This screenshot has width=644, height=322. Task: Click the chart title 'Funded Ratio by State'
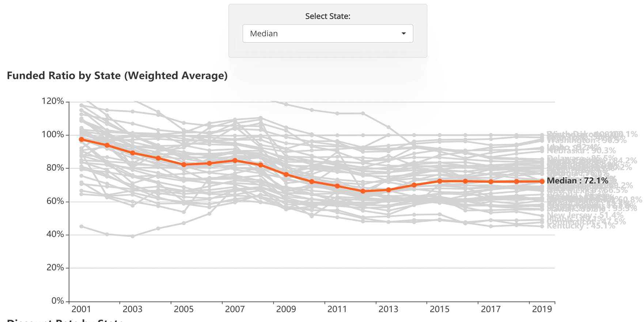117,76
